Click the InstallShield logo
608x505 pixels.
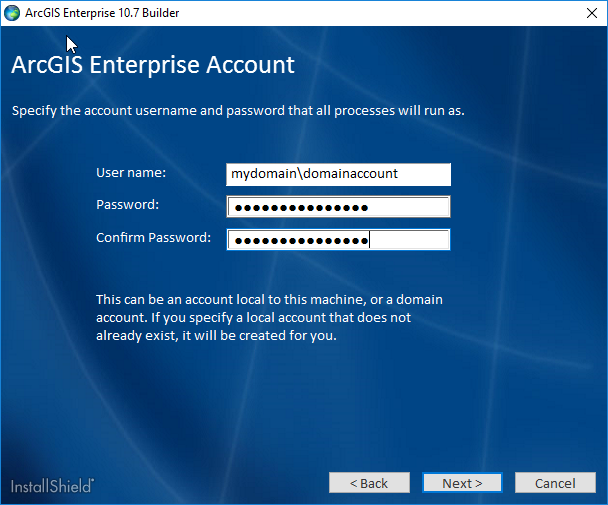point(52,486)
